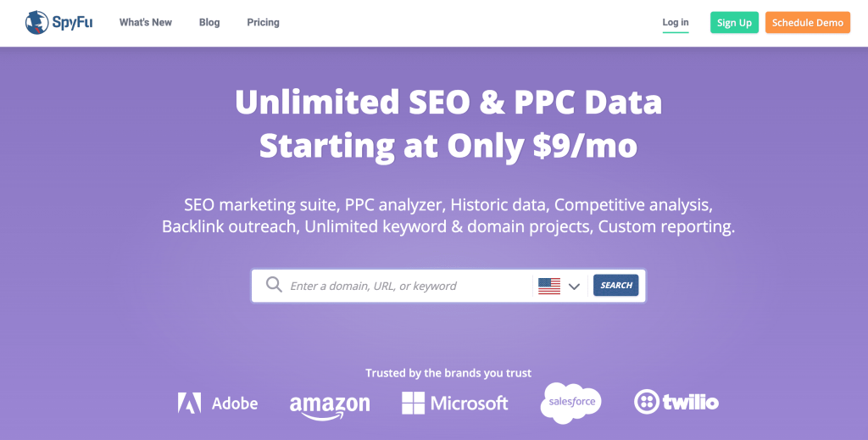Open the What's New page
The height and width of the screenshot is (440, 868).
tap(146, 22)
